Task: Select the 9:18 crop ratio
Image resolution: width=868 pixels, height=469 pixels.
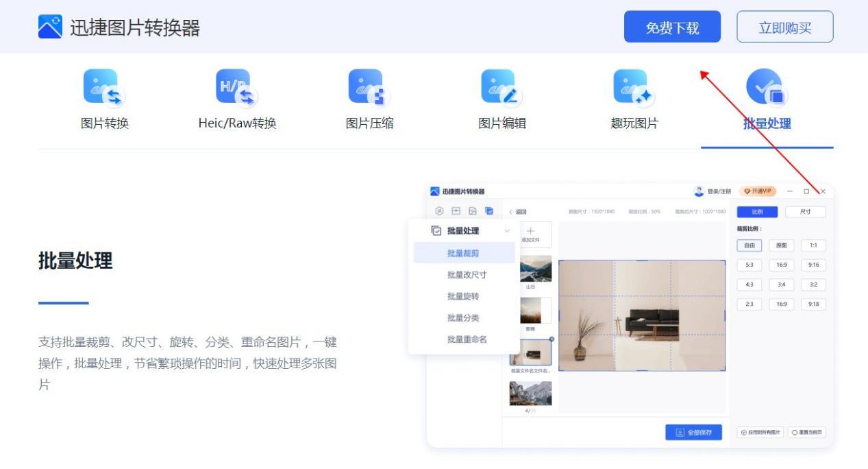Action: click(813, 304)
